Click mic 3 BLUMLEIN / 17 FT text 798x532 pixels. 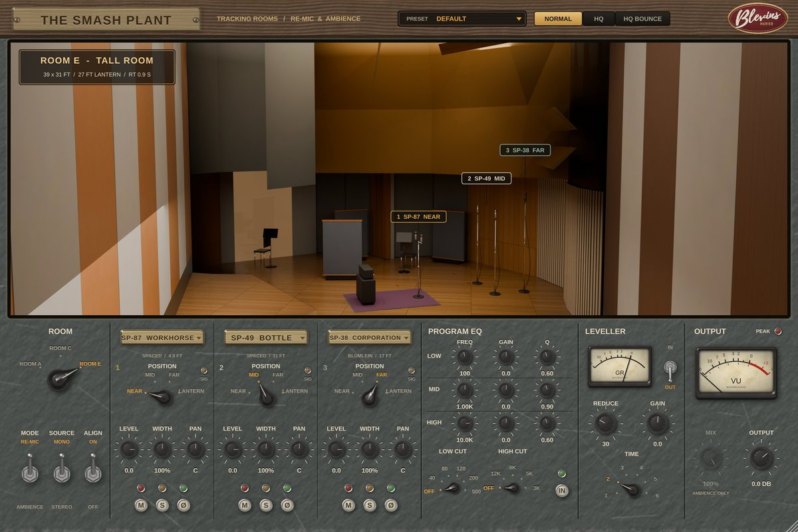(x=370, y=356)
